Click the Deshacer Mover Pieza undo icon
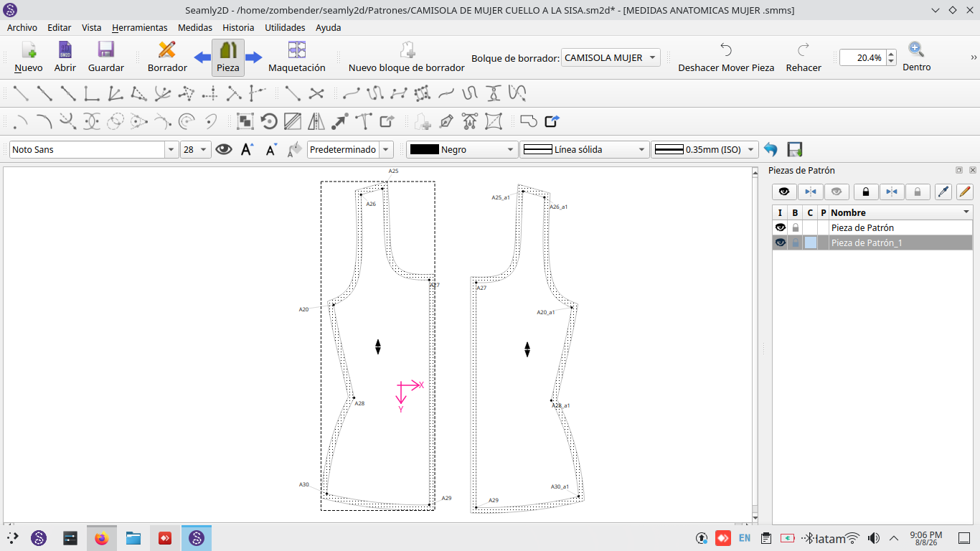The height and width of the screenshot is (551, 980). tap(726, 50)
